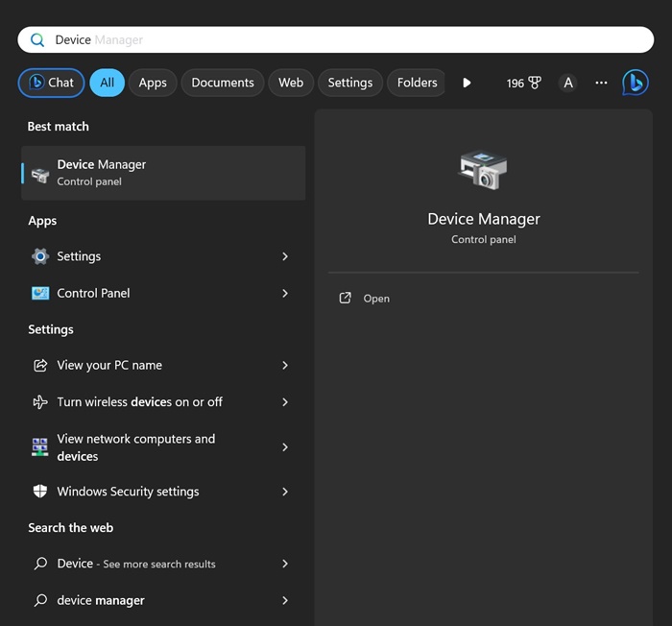Select the Web filter tab
The height and width of the screenshot is (626, 672).
(x=291, y=83)
